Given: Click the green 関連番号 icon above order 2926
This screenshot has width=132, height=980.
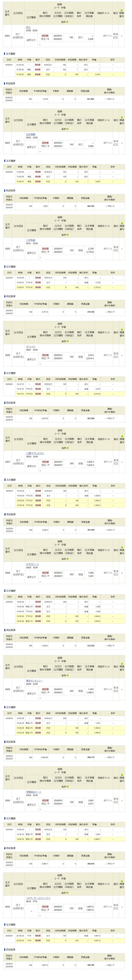Looking at the screenshot, I should pyautogui.click(x=122, y=330).
